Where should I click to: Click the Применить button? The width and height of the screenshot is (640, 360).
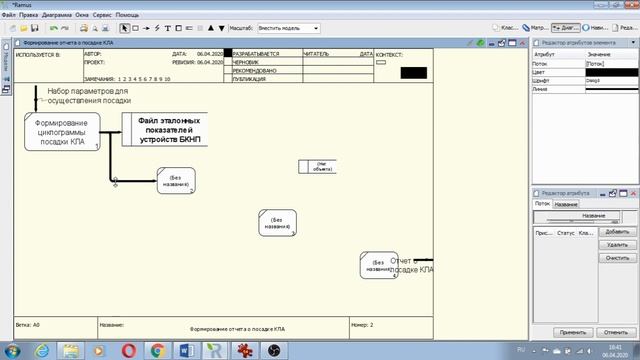pyautogui.click(x=573, y=332)
